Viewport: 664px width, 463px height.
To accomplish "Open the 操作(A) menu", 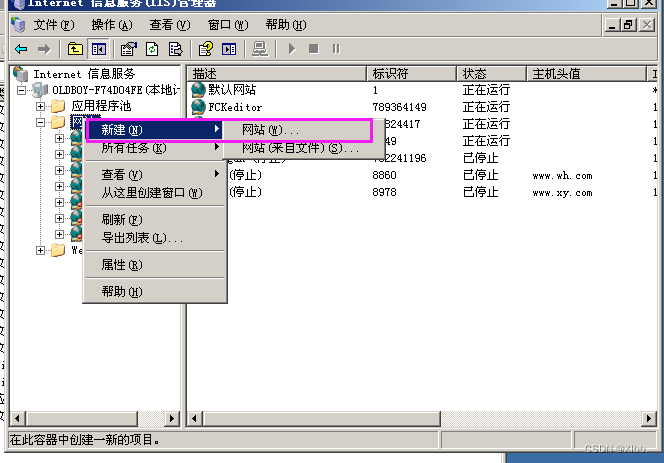I will pyautogui.click(x=112, y=25).
